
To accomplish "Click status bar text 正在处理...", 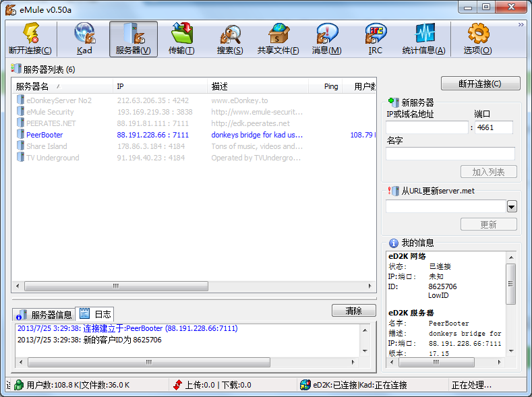I will (471, 385).
